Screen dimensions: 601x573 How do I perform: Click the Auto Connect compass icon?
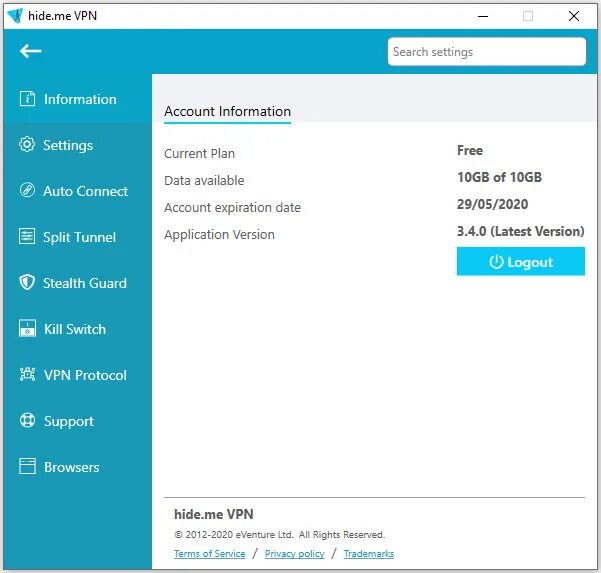coord(27,190)
